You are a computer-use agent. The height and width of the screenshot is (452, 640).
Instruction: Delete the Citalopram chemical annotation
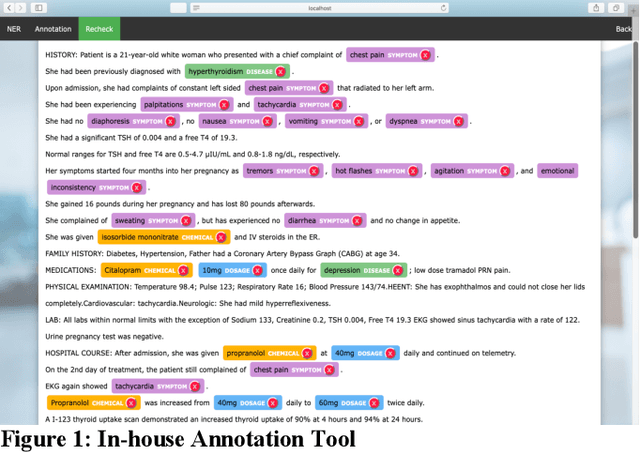click(x=186, y=270)
